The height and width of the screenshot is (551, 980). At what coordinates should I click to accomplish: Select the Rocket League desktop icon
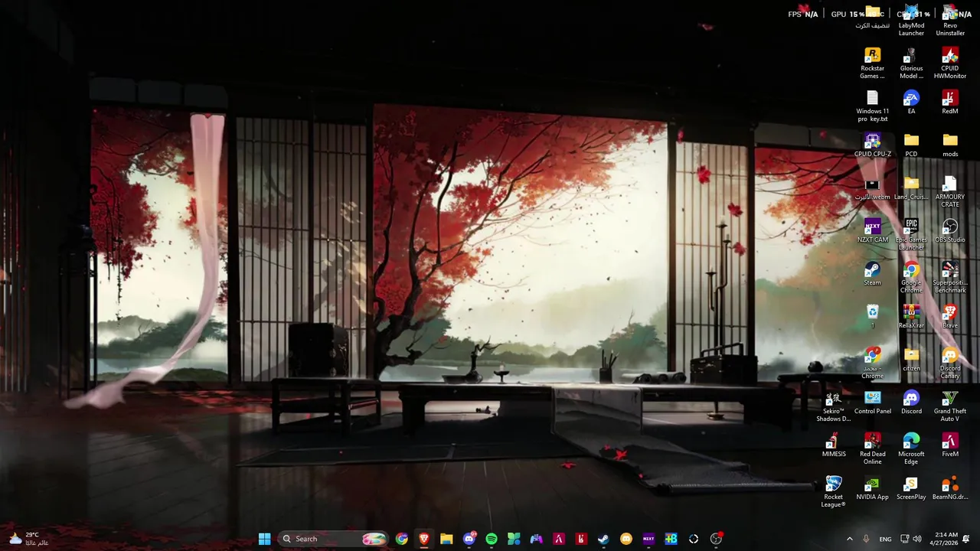[833, 491]
